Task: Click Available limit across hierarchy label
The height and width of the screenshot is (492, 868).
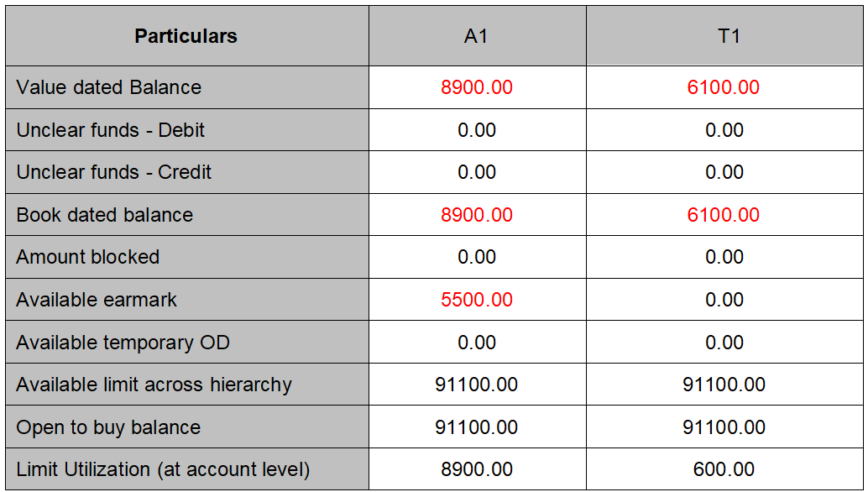Action: [154, 385]
